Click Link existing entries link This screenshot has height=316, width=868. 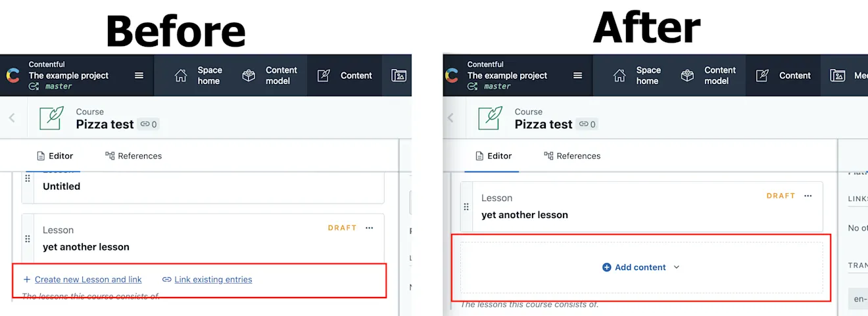coord(207,279)
